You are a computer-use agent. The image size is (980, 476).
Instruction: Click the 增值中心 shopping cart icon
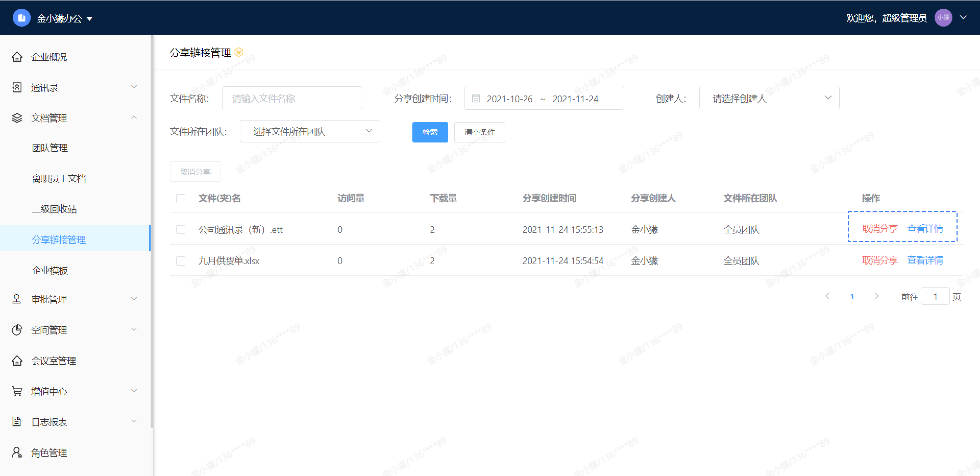[x=17, y=391]
